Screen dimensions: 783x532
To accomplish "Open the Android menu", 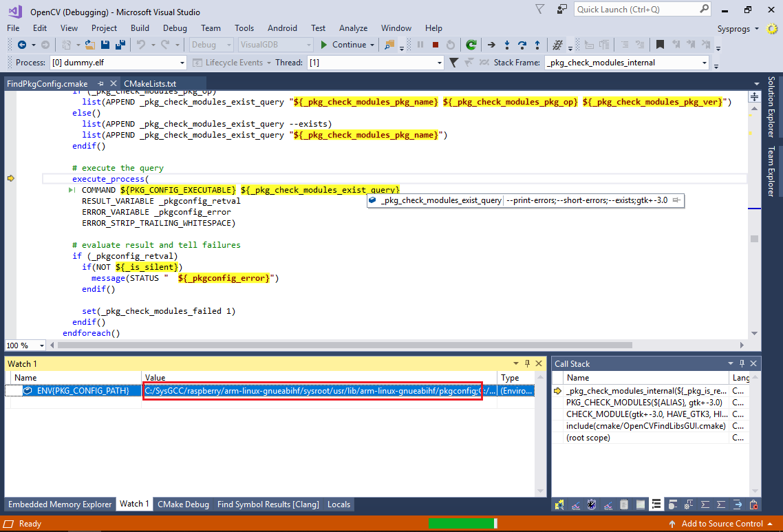I will click(282, 28).
